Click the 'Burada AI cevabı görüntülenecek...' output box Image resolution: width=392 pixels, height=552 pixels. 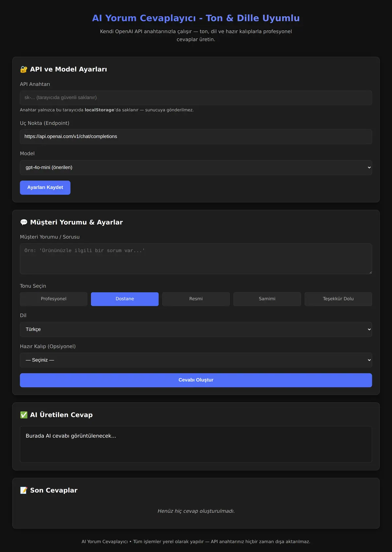tap(196, 444)
